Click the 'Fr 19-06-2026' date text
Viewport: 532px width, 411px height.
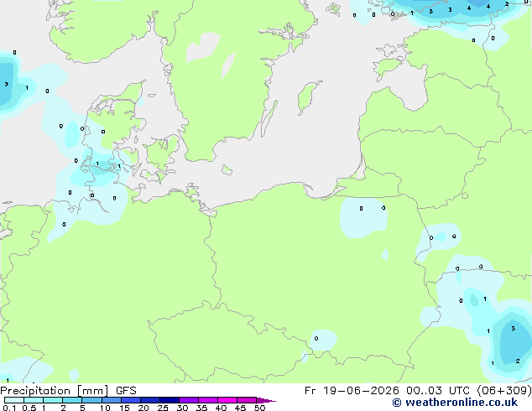pos(351,391)
